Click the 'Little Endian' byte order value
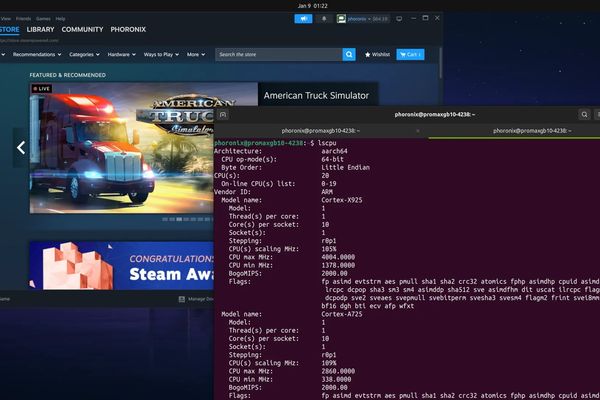 click(346, 168)
